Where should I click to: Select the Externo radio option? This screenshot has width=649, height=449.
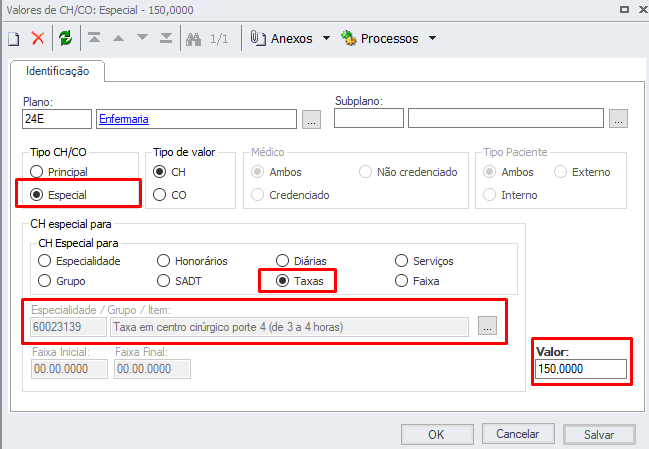click(x=560, y=171)
